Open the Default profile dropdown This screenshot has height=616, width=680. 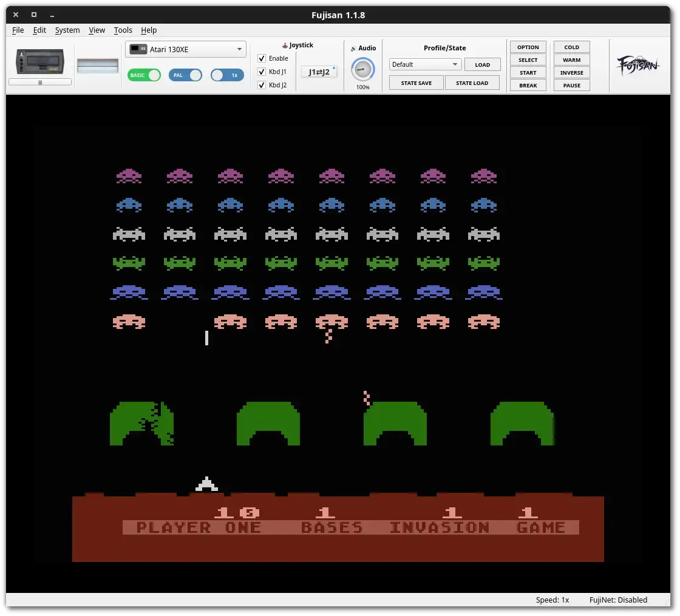(x=425, y=64)
